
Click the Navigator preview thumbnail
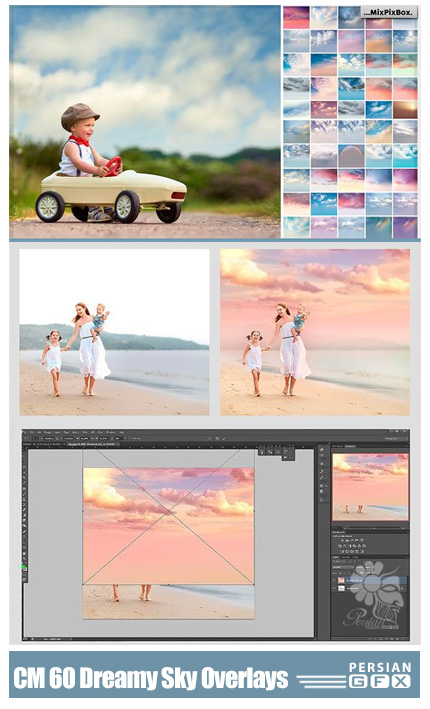coord(370,487)
